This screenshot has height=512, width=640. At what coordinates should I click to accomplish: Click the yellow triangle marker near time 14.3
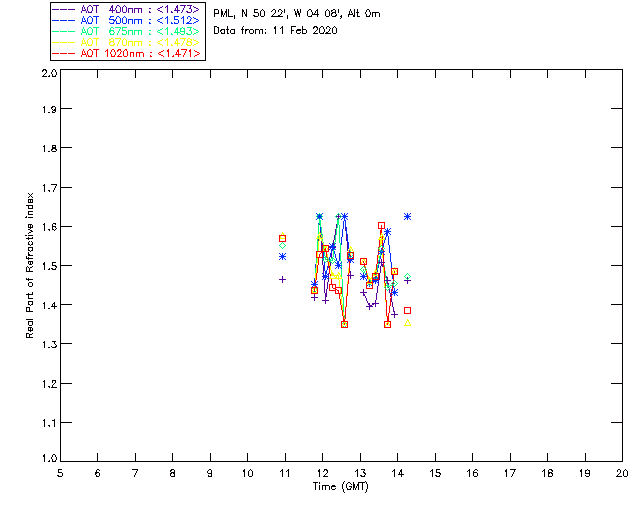click(407, 323)
